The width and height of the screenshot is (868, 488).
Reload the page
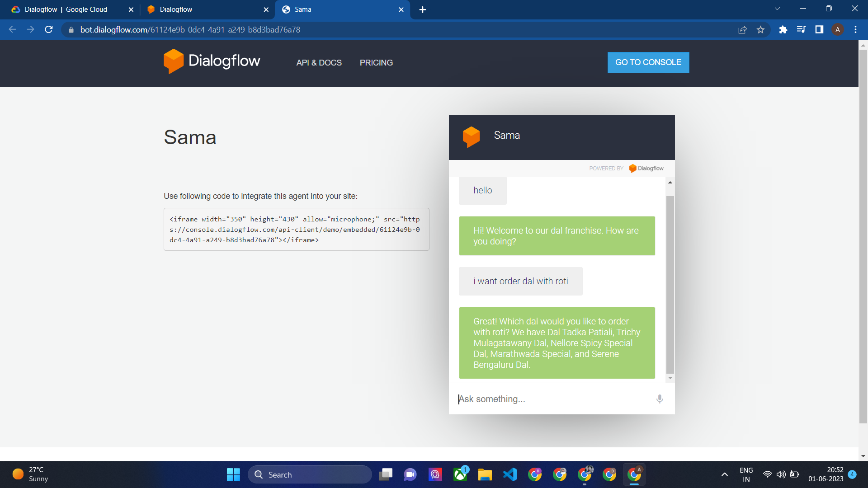(49, 30)
